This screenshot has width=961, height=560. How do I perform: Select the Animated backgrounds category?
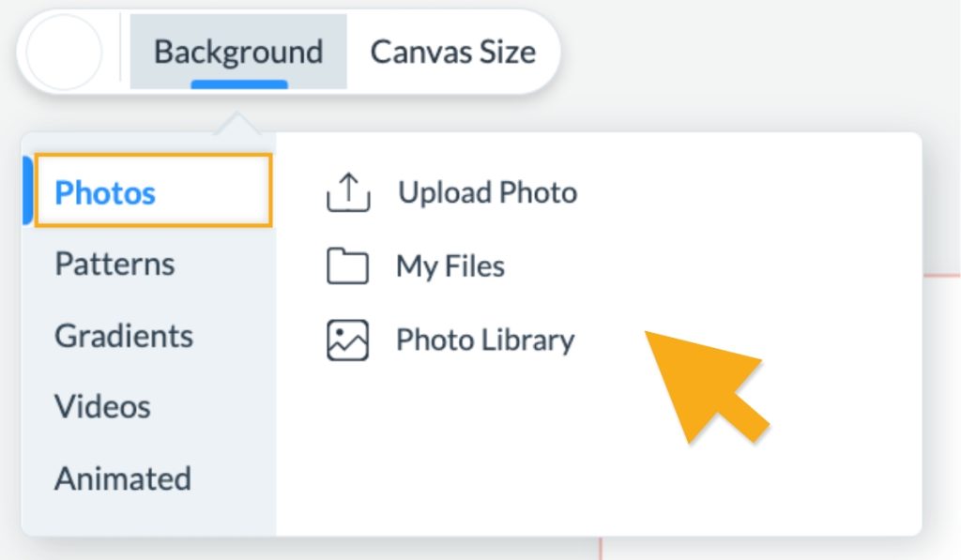click(x=123, y=478)
